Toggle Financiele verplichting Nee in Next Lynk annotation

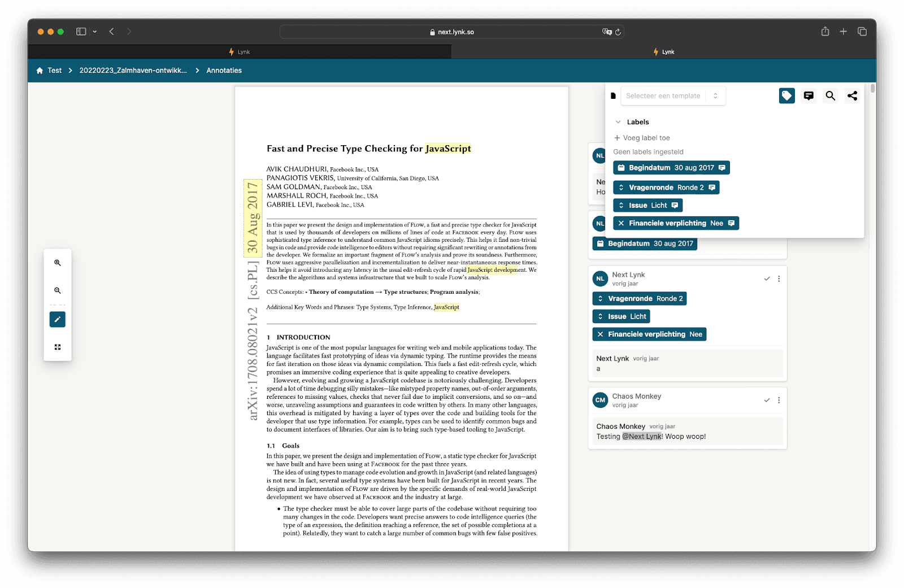[x=649, y=334]
